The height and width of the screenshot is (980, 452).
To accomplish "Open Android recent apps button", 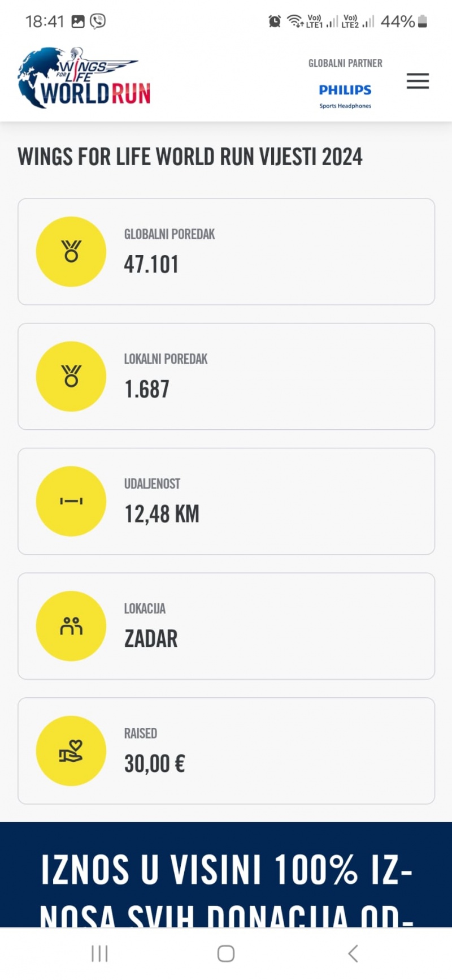I will click(99, 953).
